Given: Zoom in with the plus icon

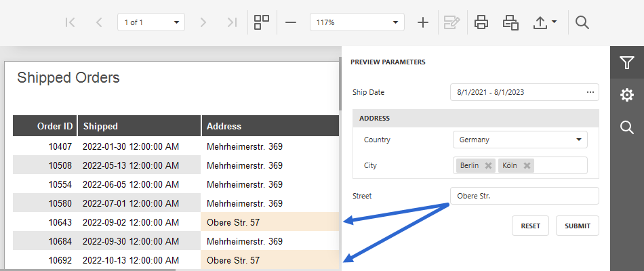Looking at the screenshot, I should click(422, 22).
